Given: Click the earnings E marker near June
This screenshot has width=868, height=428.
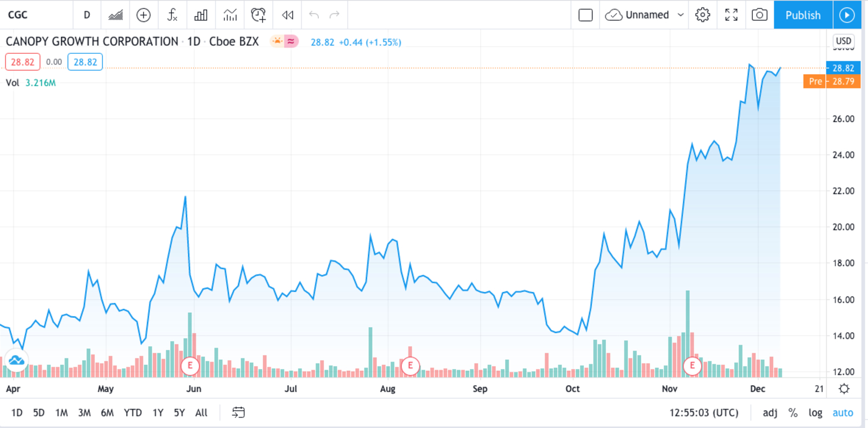Looking at the screenshot, I should (x=190, y=366).
